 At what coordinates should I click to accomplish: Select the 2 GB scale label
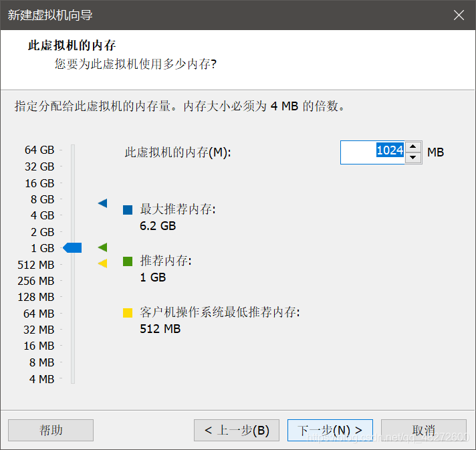[43, 232]
